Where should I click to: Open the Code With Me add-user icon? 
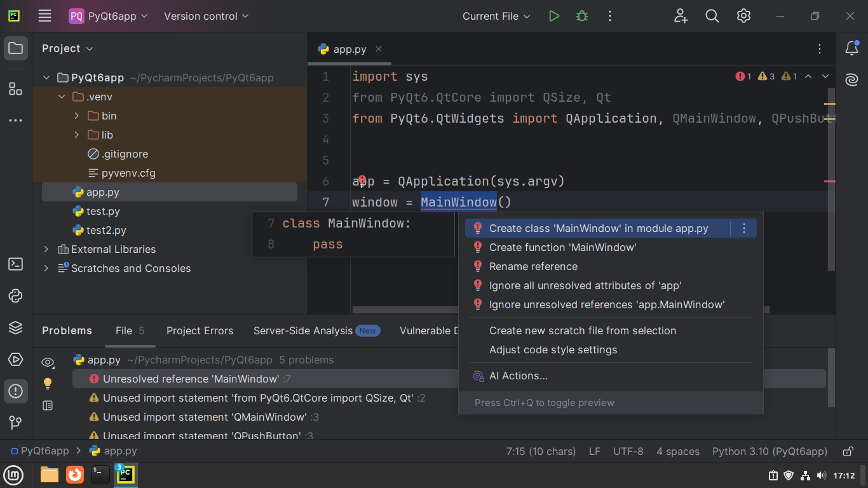tap(681, 16)
